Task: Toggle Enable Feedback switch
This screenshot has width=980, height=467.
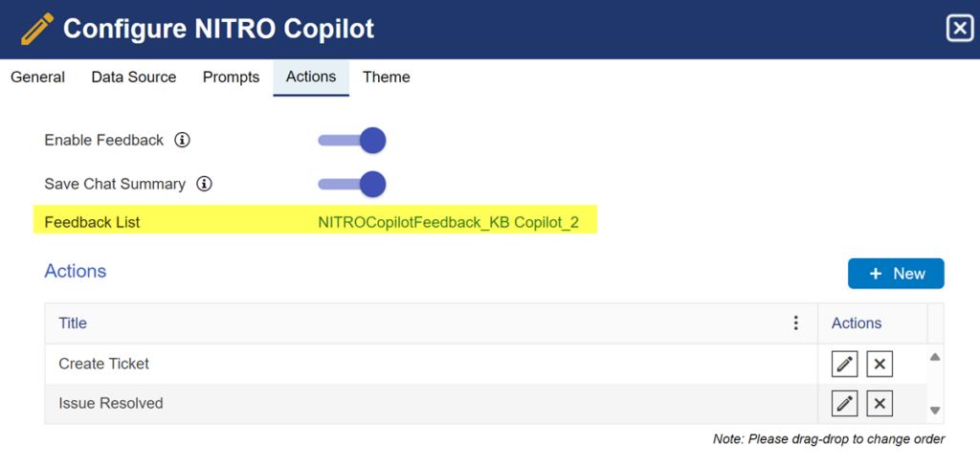Action: pos(352,140)
